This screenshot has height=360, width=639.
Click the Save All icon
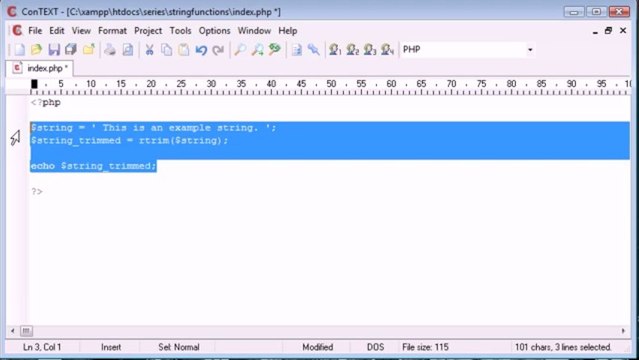(x=71, y=50)
